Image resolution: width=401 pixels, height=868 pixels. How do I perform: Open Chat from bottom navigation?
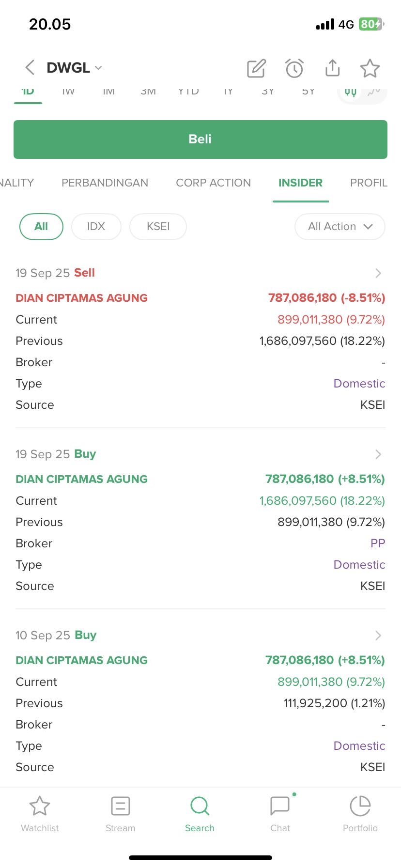280,814
